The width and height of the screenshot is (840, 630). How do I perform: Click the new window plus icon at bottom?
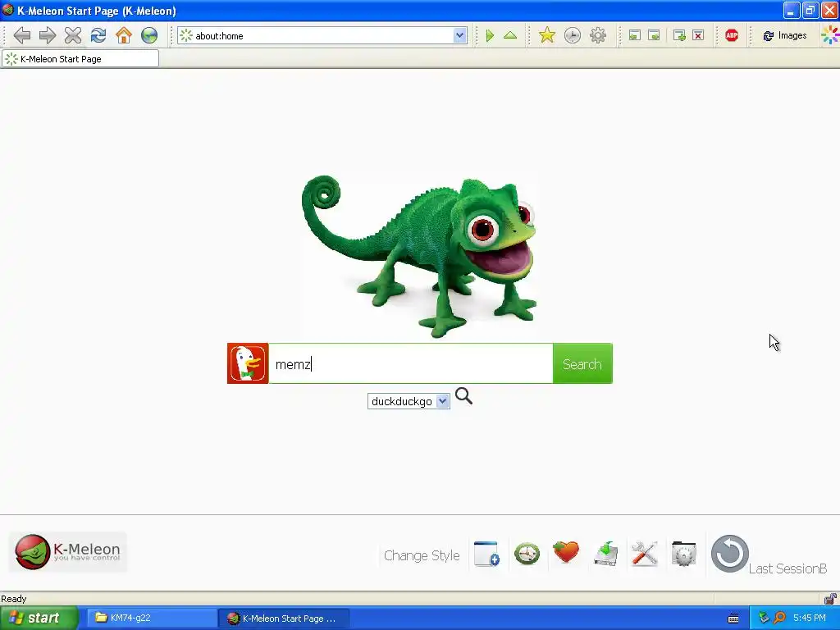point(486,554)
